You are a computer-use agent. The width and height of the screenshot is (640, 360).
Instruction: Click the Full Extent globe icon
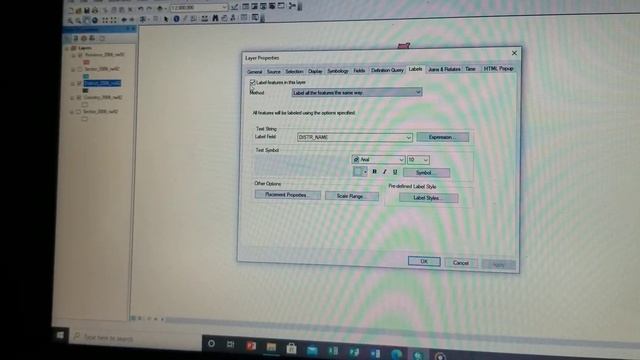tap(95, 20)
